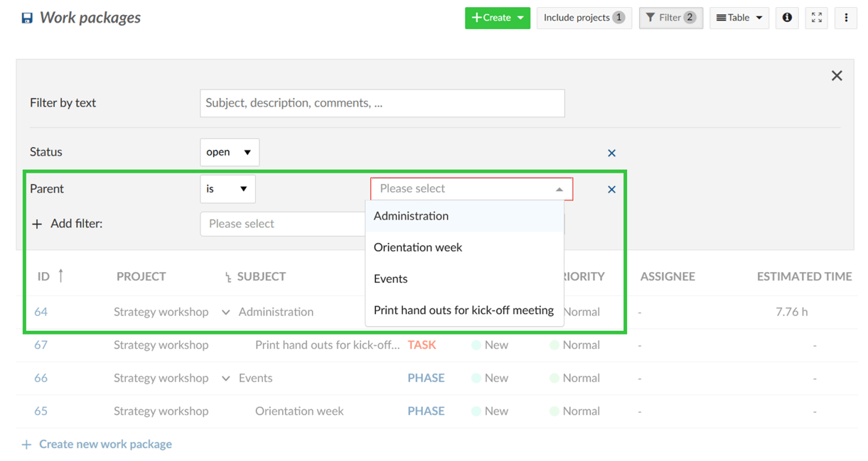Click Include projects button
Image resolution: width=868 pixels, height=461 pixels.
point(584,18)
